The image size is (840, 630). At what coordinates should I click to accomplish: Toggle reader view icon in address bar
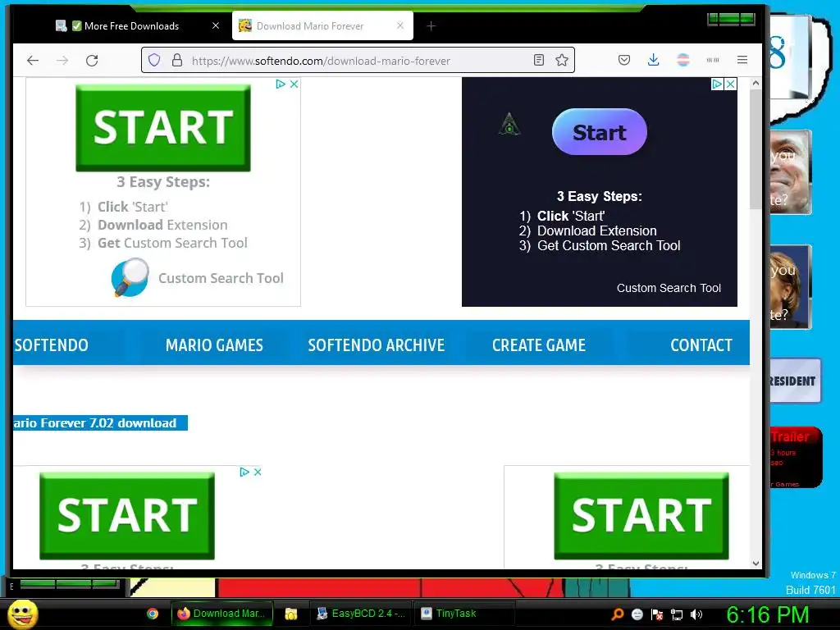[x=539, y=60]
